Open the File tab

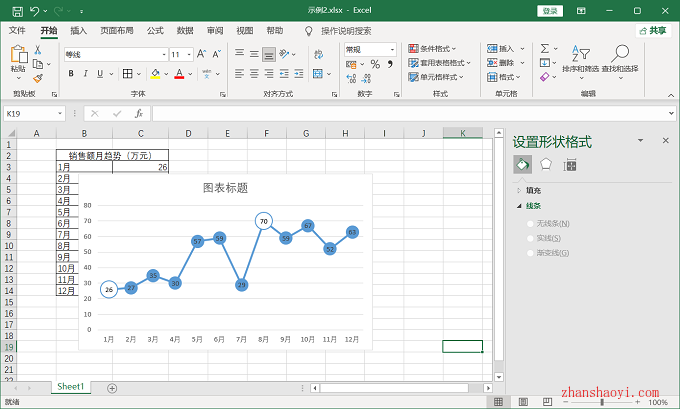click(17, 31)
